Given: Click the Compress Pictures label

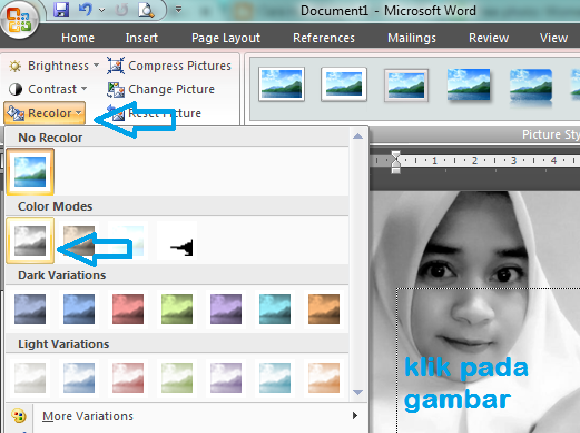Looking at the screenshot, I should [x=179, y=65].
